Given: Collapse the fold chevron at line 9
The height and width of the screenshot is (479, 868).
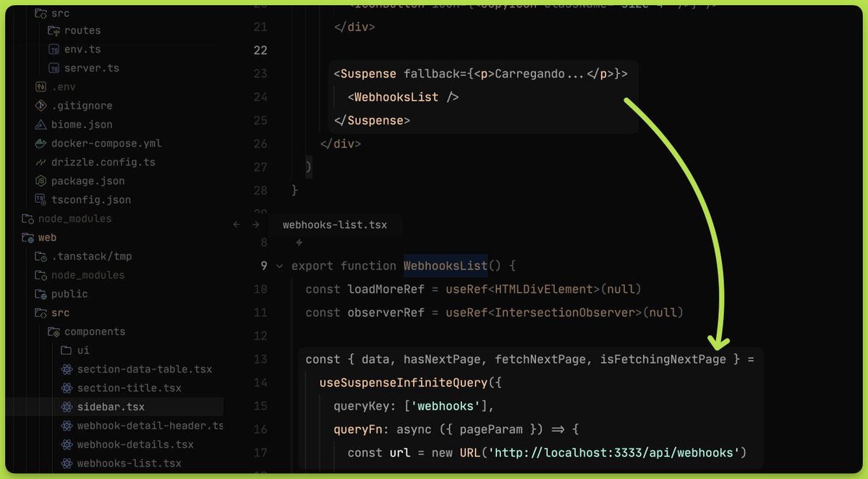Looking at the screenshot, I should (x=280, y=266).
